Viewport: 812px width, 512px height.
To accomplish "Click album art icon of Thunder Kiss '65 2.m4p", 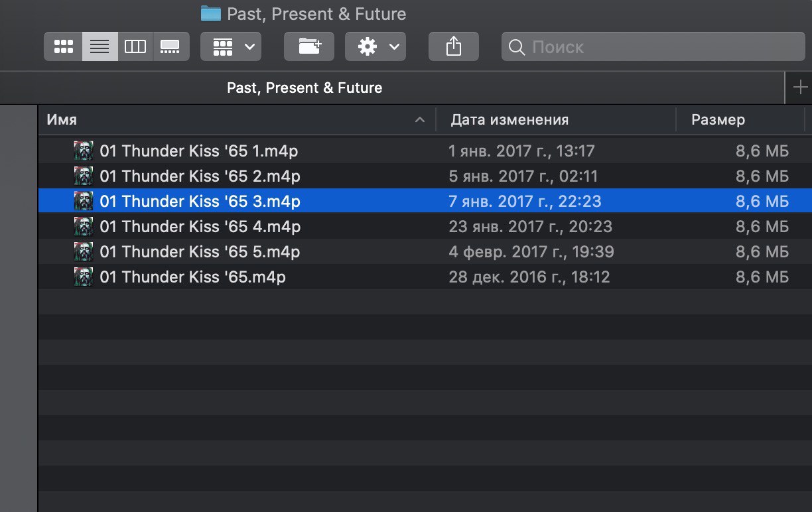I will click(x=84, y=176).
